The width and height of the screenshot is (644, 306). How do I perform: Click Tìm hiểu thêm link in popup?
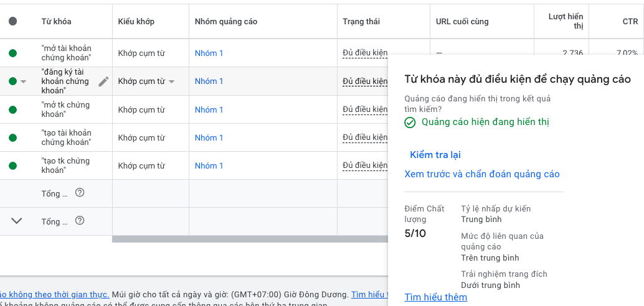pyautogui.click(x=435, y=297)
